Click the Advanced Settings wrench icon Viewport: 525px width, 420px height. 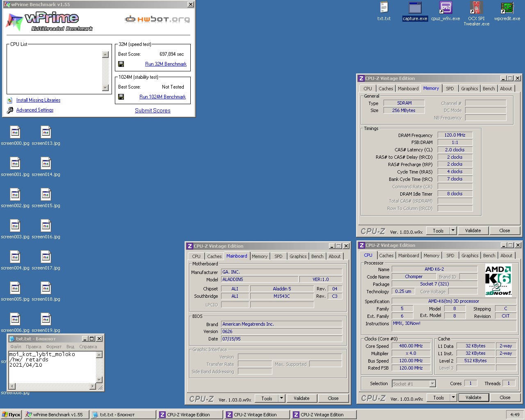coord(10,110)
